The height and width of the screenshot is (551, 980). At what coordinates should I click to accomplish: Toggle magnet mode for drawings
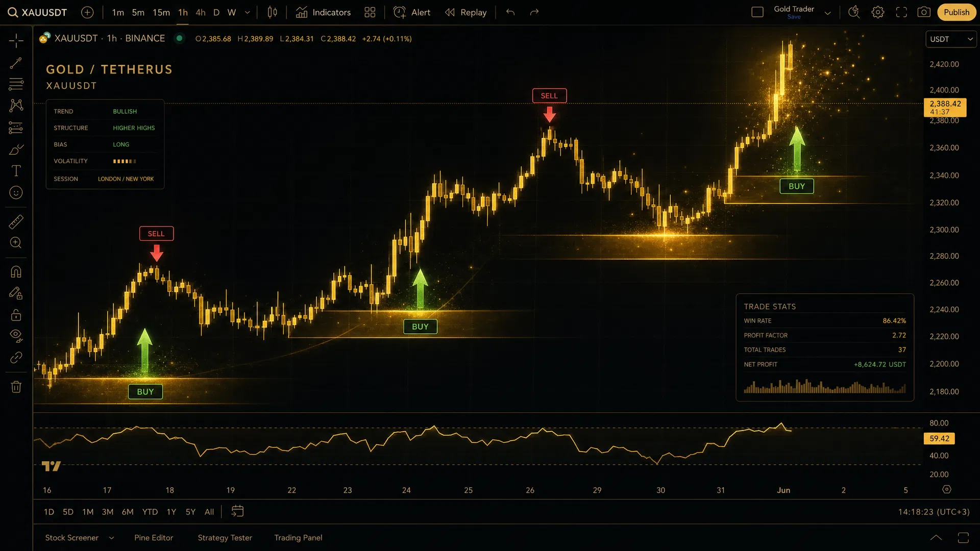click(x=16, y=272)
